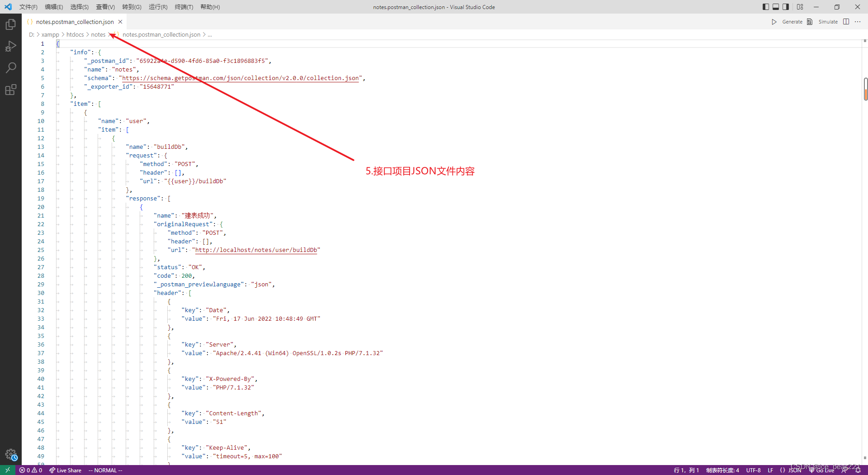
Task: Open the 编辑(E) menu
Action: point(54,7)
